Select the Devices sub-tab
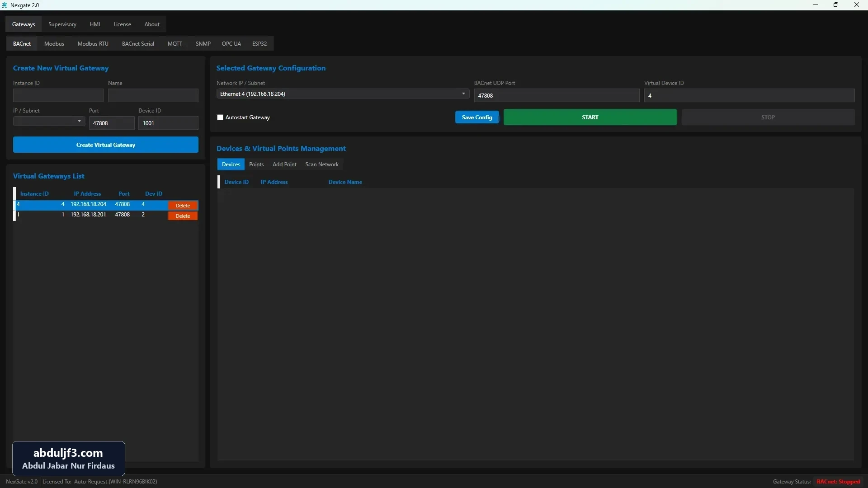The image size is (868, 488). coord(231,164)
